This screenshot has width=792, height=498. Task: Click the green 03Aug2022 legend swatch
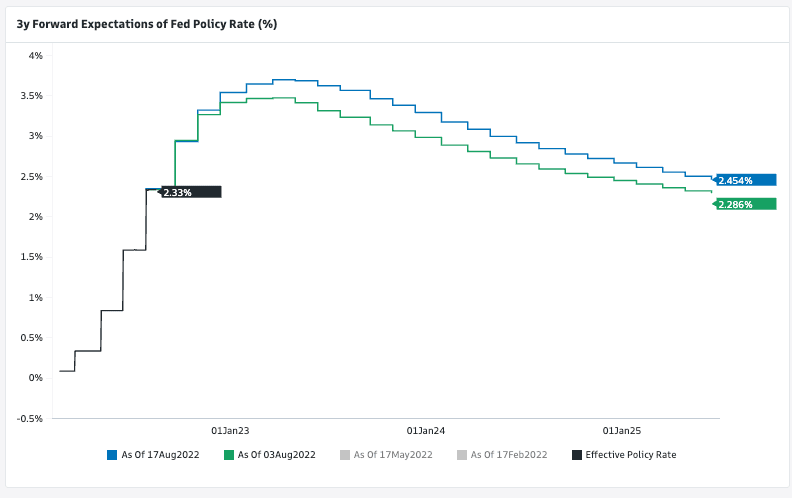(229, 455)
